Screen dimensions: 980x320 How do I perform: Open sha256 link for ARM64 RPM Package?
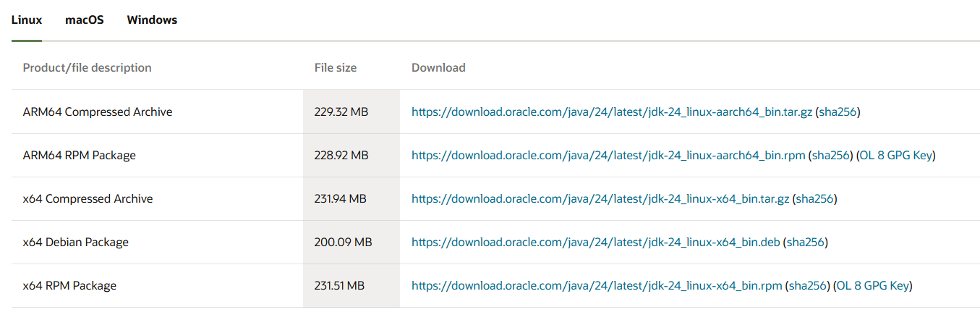tap(831, 156)
